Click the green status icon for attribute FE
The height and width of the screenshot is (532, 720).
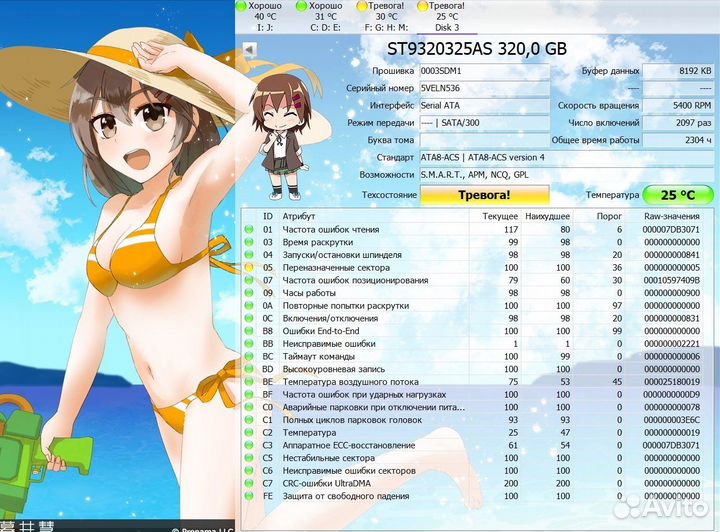249,496
